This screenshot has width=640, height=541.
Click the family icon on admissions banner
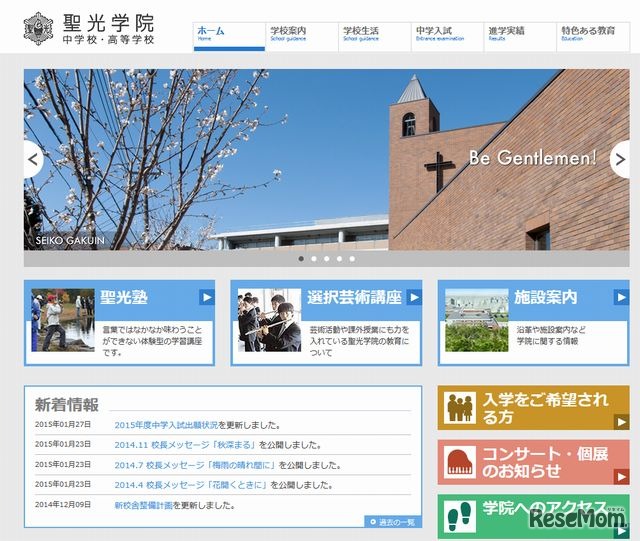(460, 407)
